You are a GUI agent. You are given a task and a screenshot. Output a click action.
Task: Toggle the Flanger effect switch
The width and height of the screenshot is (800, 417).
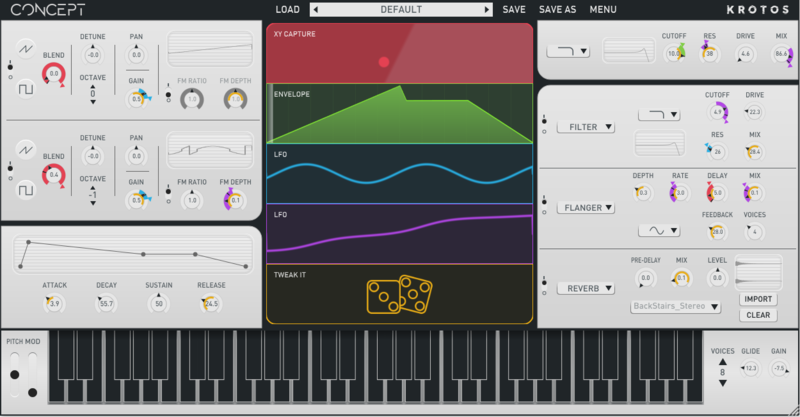(544, 206)
